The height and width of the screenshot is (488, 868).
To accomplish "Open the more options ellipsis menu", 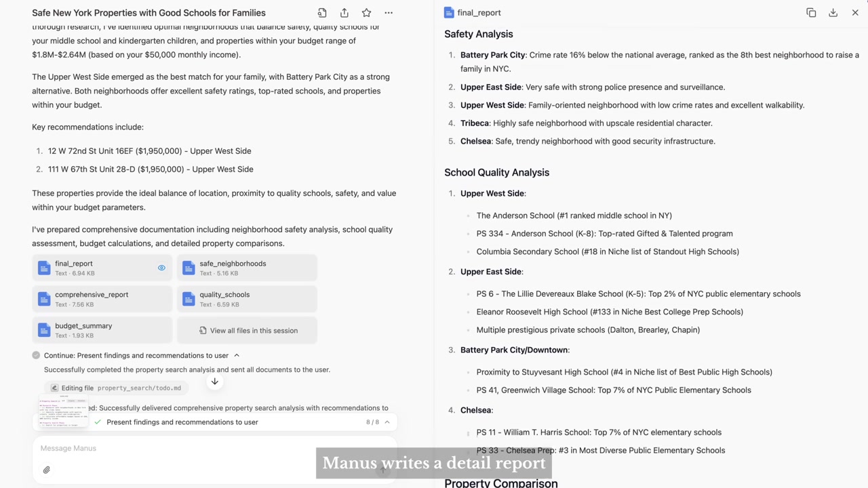I will tap(389, 13).
